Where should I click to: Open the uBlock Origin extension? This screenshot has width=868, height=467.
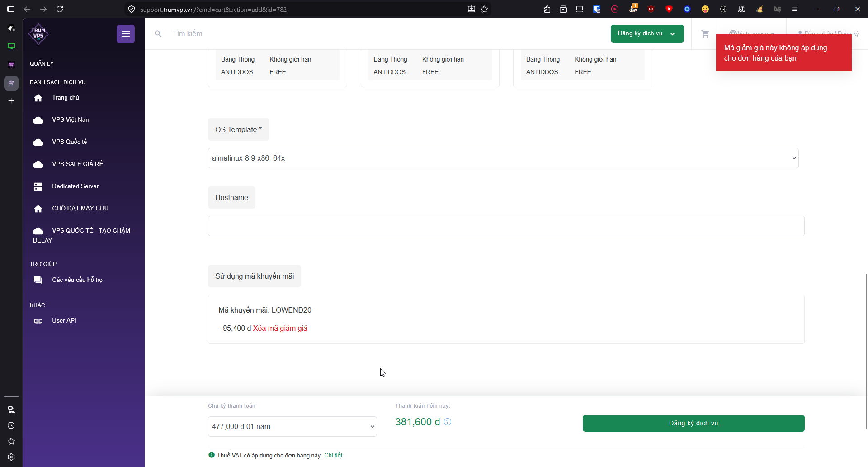[651, 9]
